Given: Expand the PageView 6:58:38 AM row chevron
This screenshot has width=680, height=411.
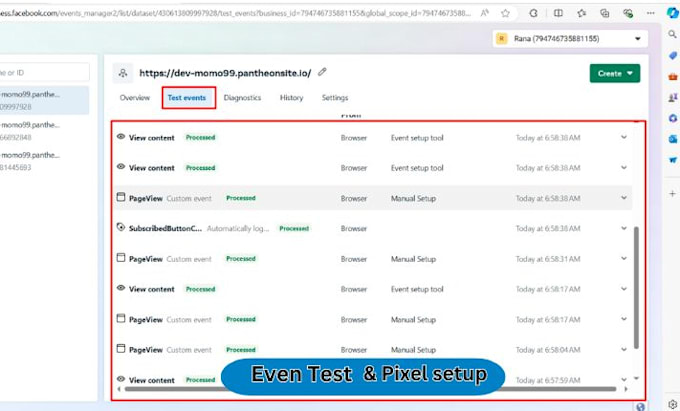Looking at the screenshot, I should click(624, 198).
